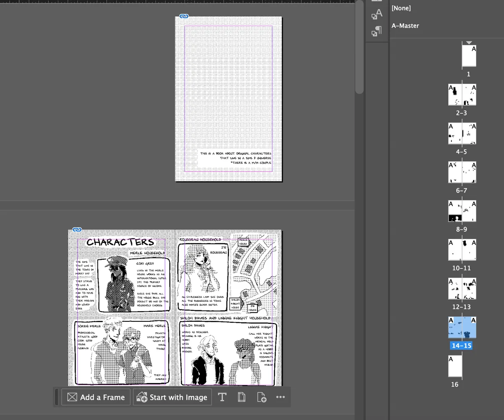Grab the contextual taskbar's left handle
Image resolution: width=504 pixels, height=420 pixels.
click(57, 397)
